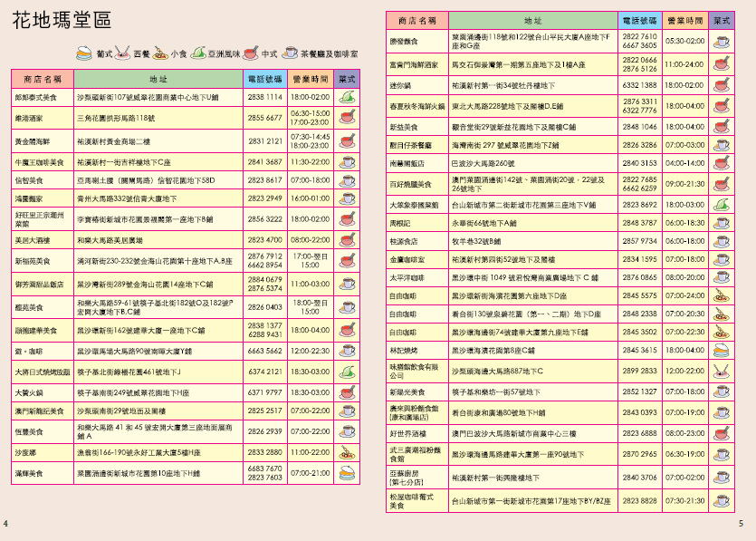756x541 pixels.
Task: Click the leaf icon in the 2823 8692 row
Action: (722, 205)
